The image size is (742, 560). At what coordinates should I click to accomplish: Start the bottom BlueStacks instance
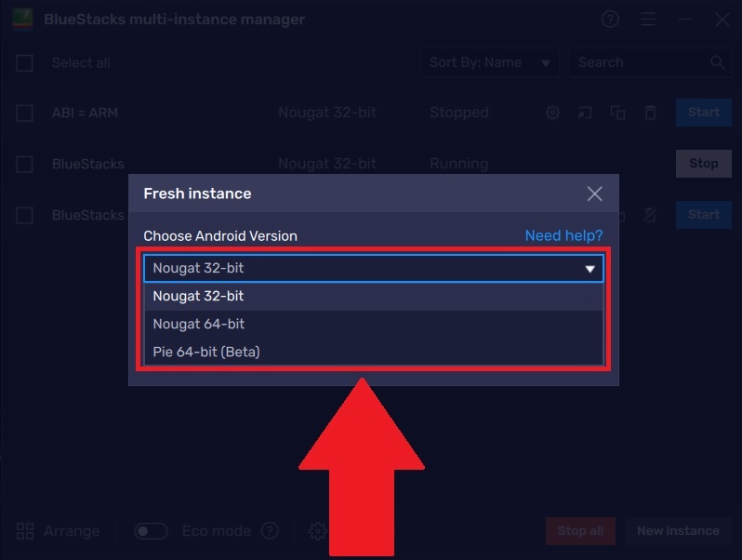coord(704,215)
